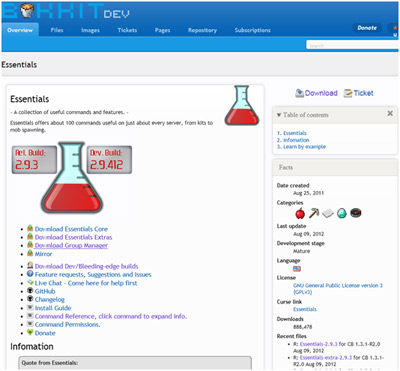Click the Rel. Build 2.9.3 badge
Screen dimensions: 400x371
(x=34, y=160)
